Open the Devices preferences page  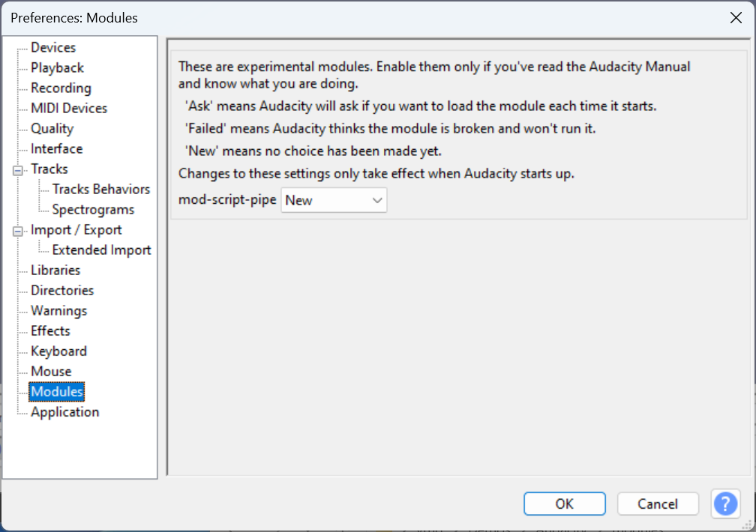point(53,47)
